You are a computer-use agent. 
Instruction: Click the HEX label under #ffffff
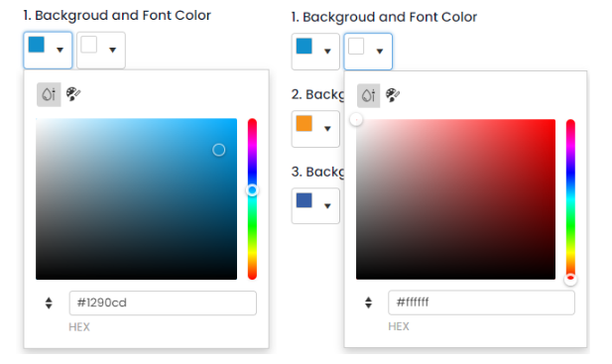pos(399,326)
